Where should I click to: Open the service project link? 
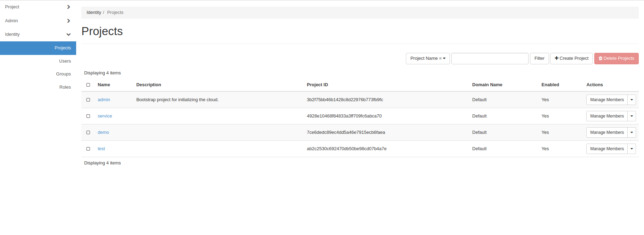[105, 116]
